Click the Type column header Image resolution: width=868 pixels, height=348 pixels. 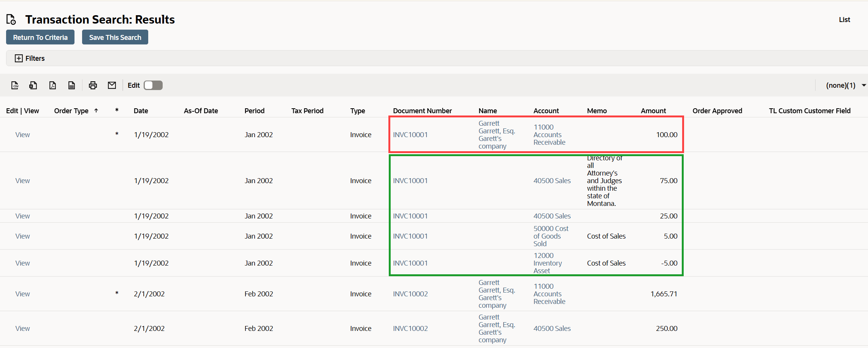(x=358, y=111)
